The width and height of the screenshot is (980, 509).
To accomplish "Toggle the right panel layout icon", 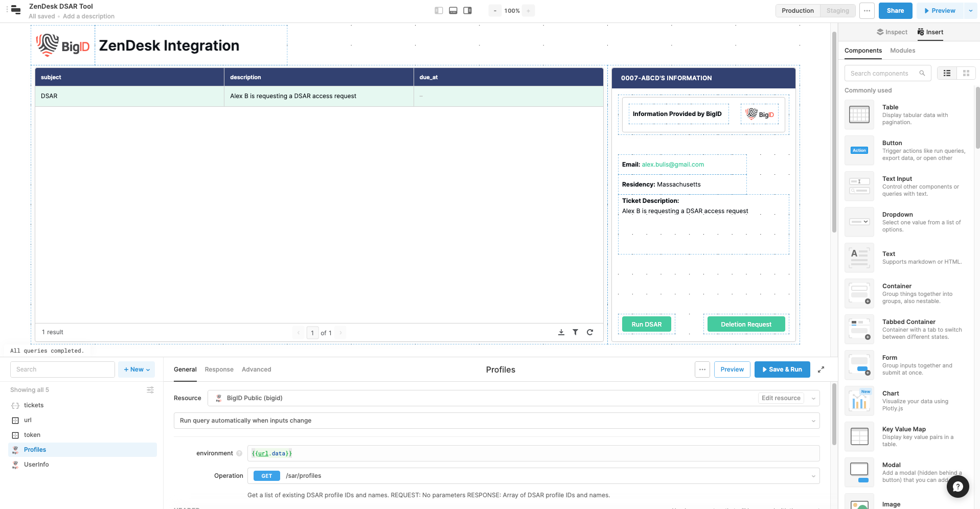I will click(x=467, y=11).
